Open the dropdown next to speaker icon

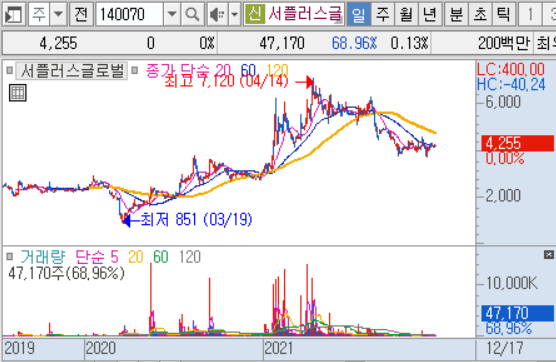[234, 14]
